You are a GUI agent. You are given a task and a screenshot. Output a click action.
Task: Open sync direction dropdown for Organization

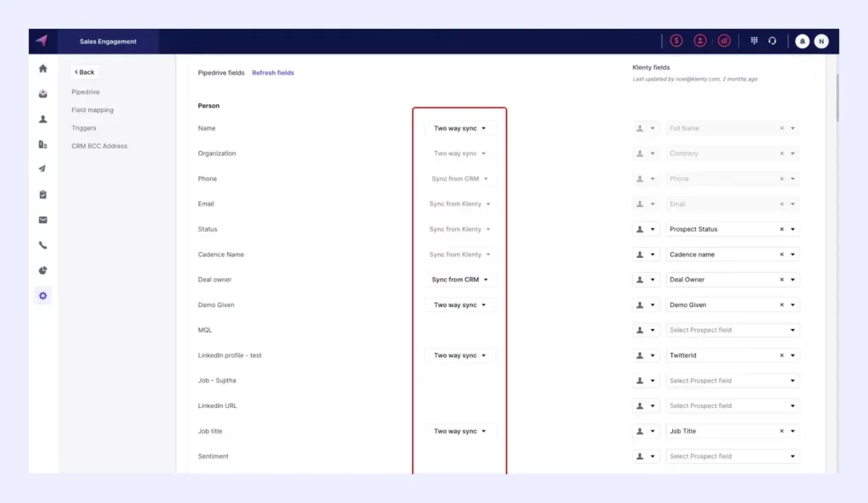coord(459,154)
